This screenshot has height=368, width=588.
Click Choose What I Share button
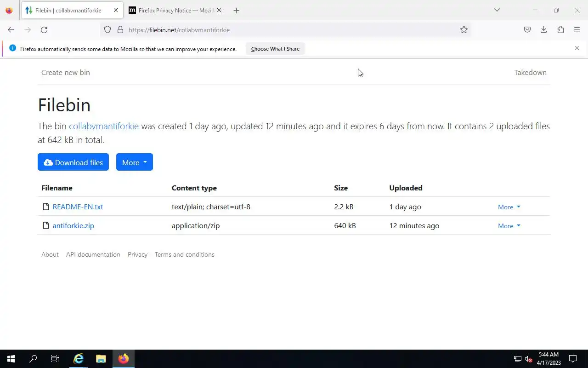(275, 49)
